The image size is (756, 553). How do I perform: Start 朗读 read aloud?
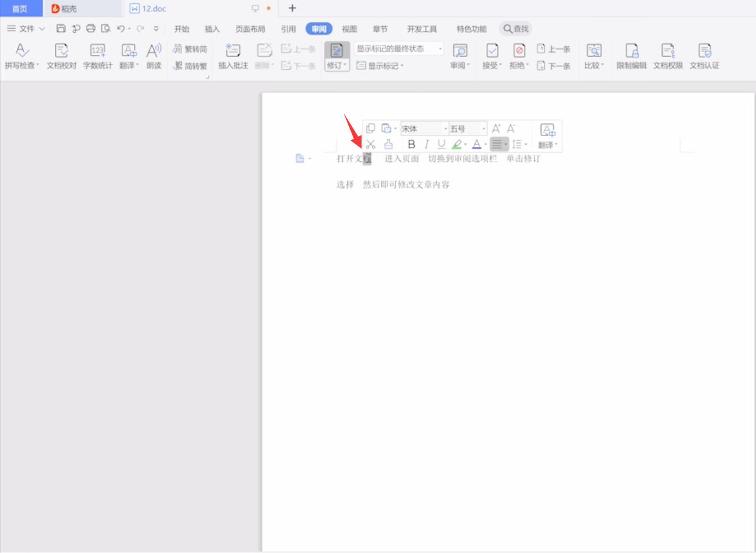point(154,57)
